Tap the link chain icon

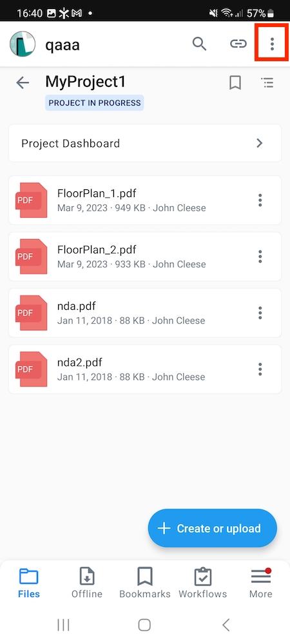(238, 44)
